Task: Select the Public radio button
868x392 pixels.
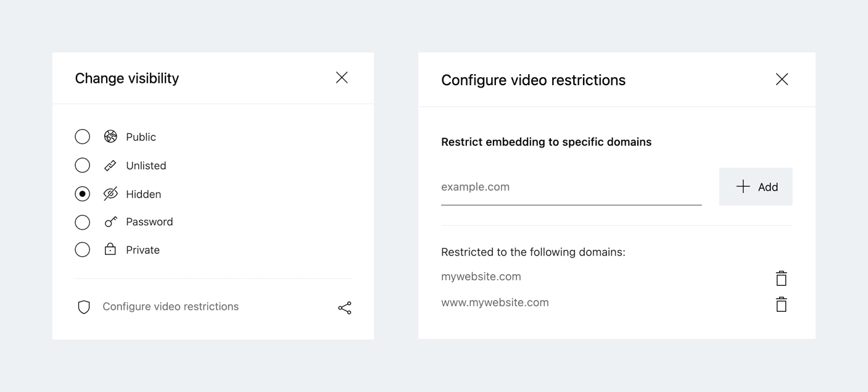Action: point(82,136)
